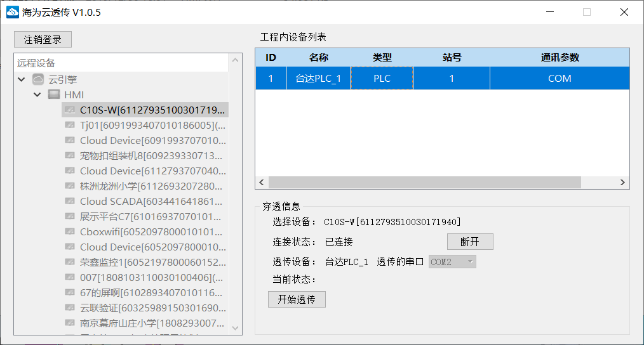Image resolution: width=644 pixels, height=345 pixels.
Task: Open the 透传的串口 COM2 dropdown
Action: pyautogui.click(x=452, y=262)
